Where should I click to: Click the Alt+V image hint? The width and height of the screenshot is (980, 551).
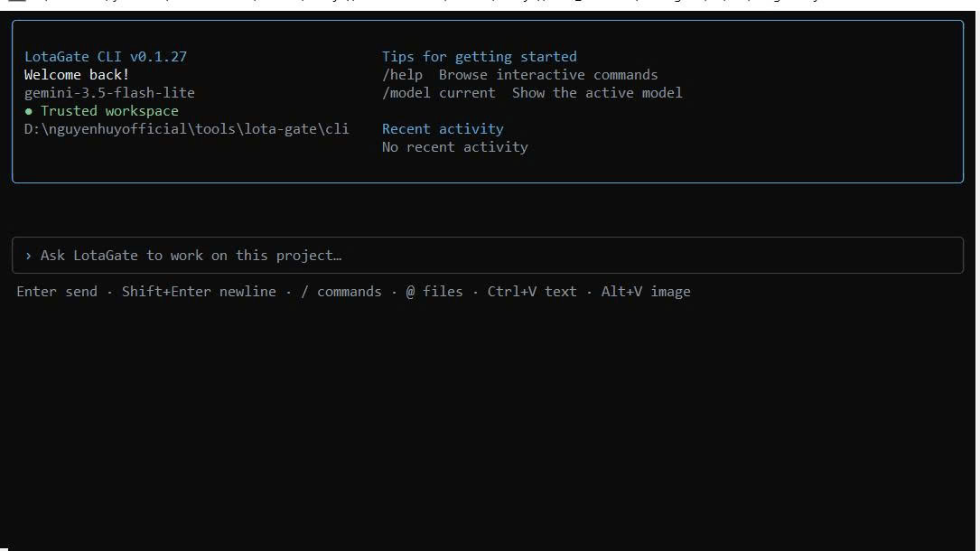click(x=646, y=292)
